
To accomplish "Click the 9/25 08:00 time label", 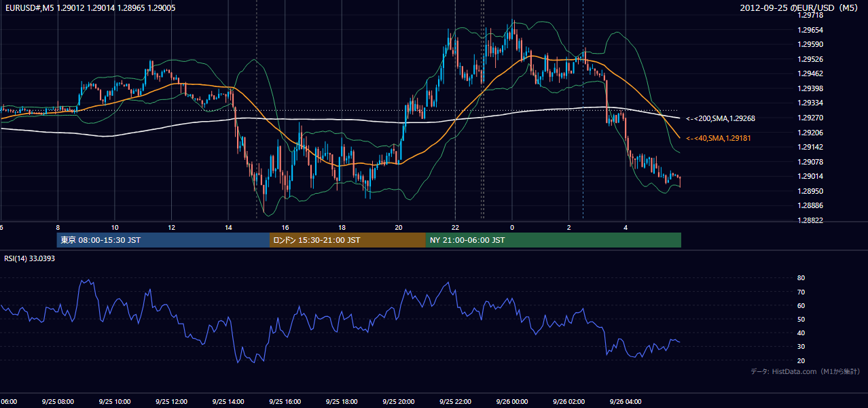I will click(58, 401).
